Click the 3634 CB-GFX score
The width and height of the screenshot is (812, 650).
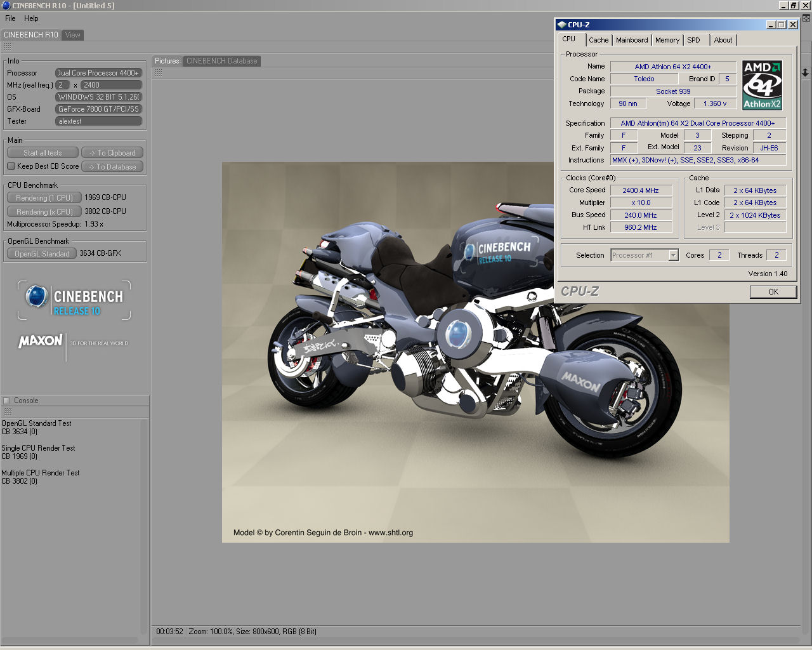(x=100, y=253)
